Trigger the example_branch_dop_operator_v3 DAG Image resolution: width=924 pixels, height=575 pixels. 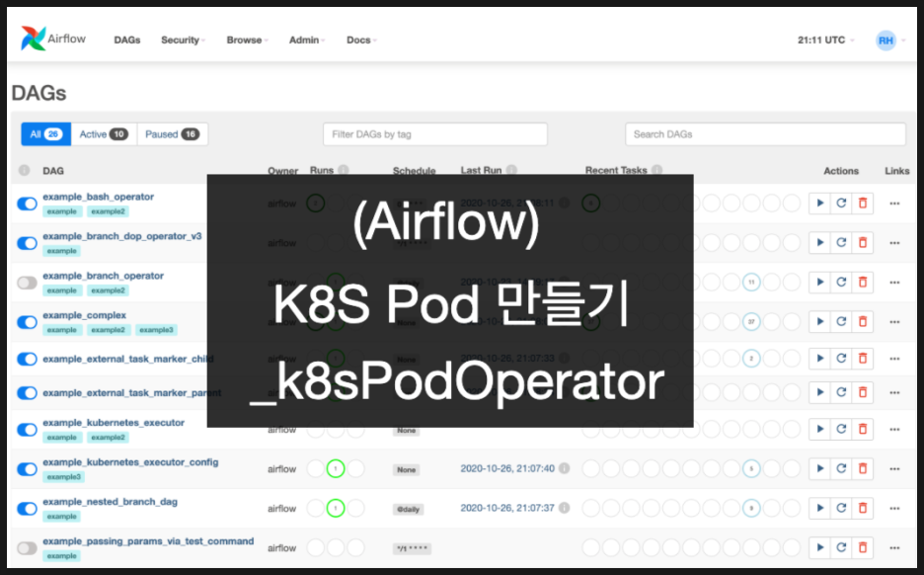[819, 243]
